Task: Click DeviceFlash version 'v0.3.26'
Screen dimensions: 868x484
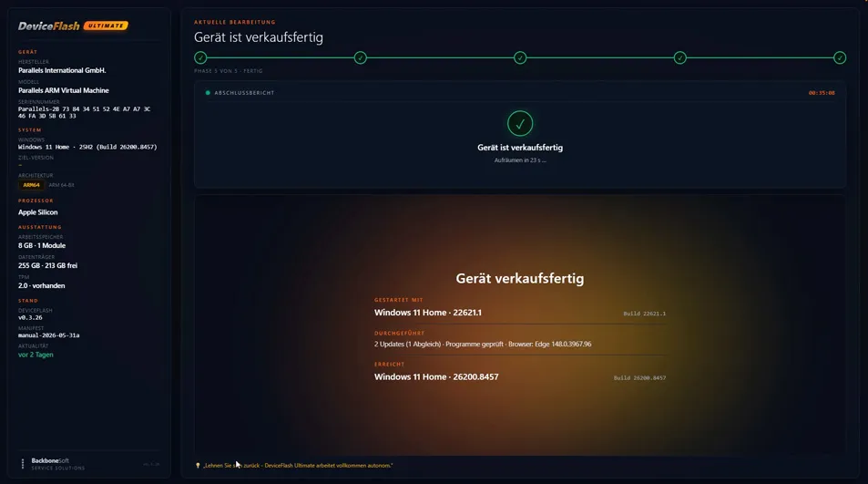Action: pos(30,317)
